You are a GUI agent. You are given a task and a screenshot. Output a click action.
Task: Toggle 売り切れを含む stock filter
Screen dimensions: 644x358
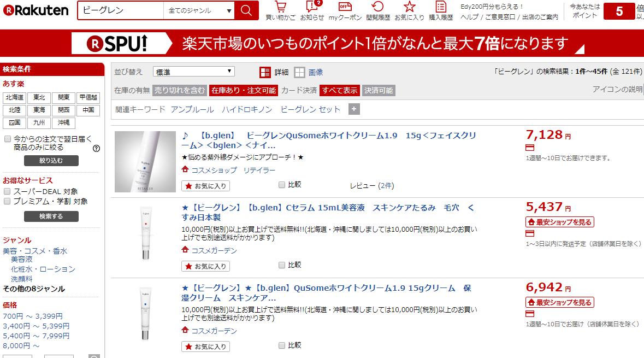(179, 90)
